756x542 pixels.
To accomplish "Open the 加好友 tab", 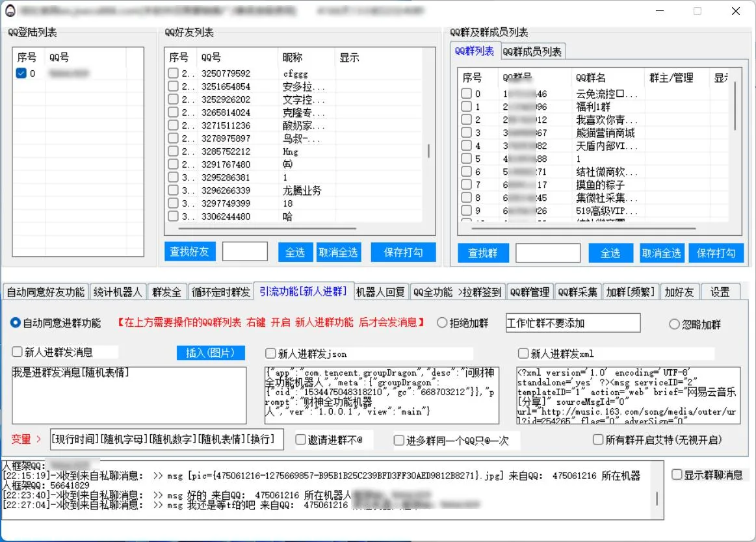I will point(679,292).
